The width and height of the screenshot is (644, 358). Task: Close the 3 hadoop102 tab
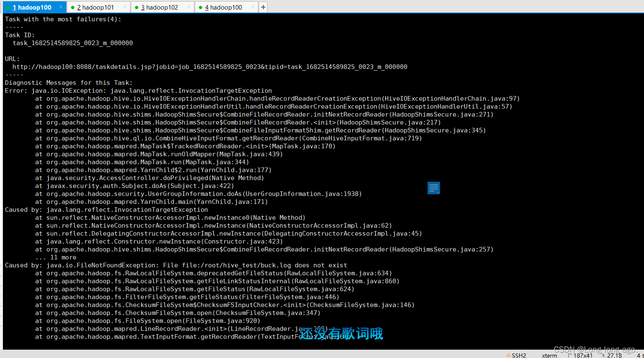(188, 7)
